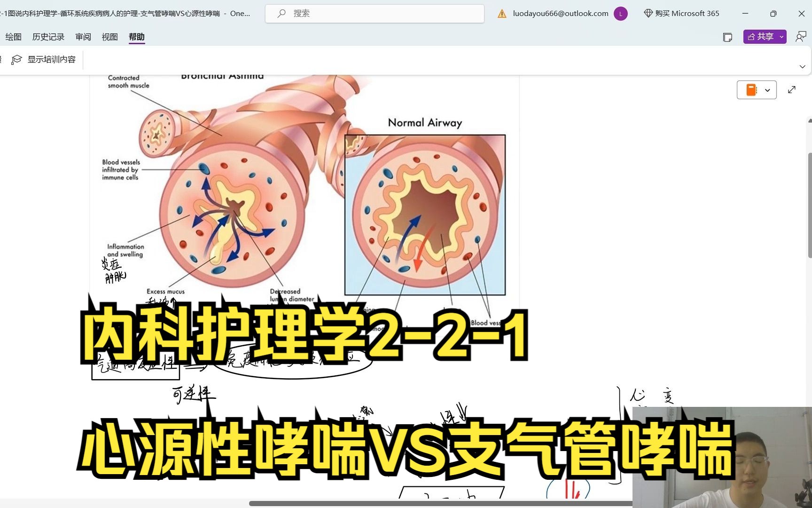Screen dimensions: 812x508
Task: Open the sticky notes feed icon
Action: 727,37
